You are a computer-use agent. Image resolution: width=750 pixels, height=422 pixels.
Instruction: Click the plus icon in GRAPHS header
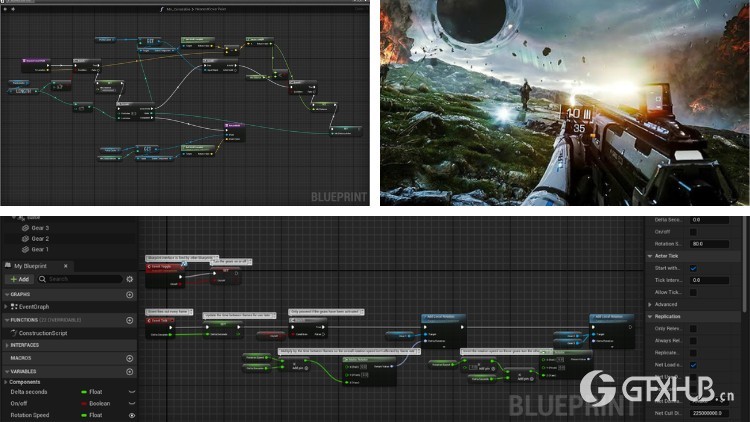coord(130,295)
